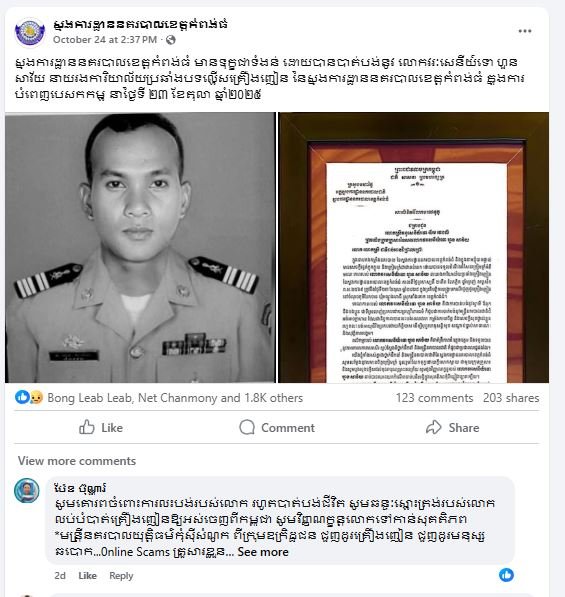Click the Share arrow button
Image resolution: width=565 pixels, height=597 pixels.
coord(452,428)
